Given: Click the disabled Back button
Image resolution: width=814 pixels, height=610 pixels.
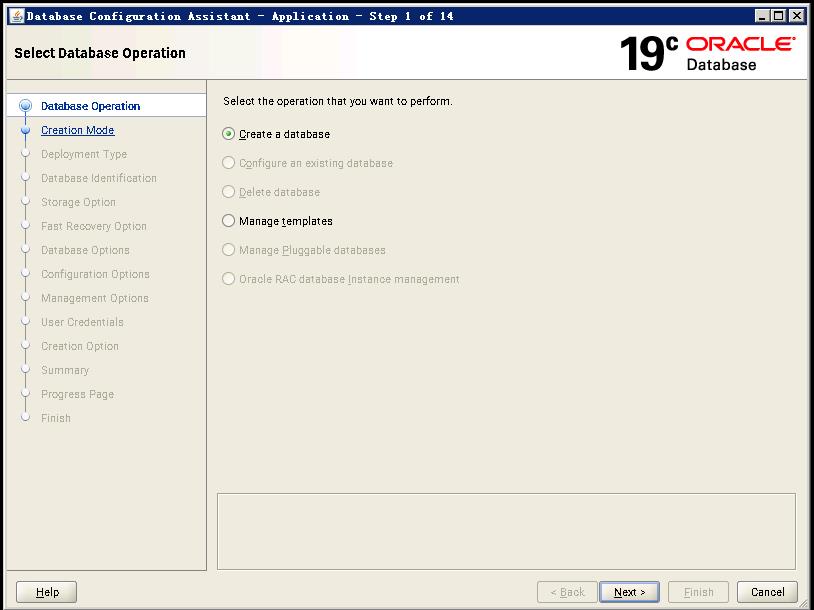Looking at the screenshot, I should pyautogui.click(x=567, y=592).
